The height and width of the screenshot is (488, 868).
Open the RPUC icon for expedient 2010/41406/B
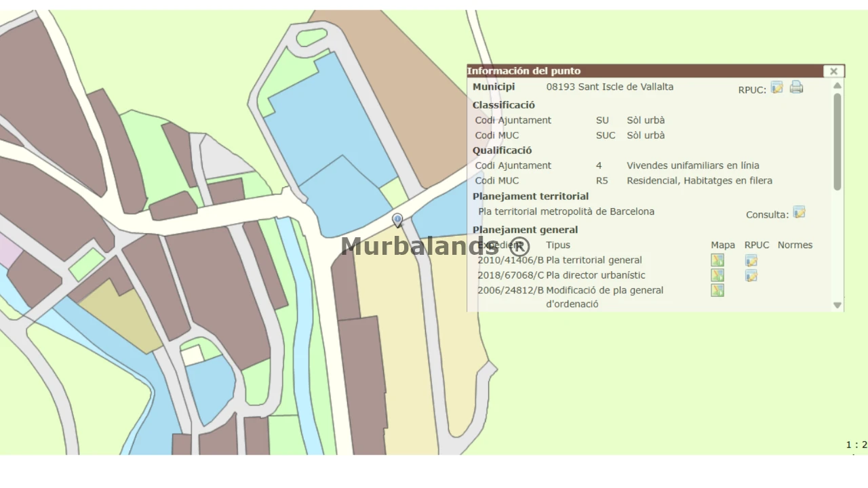pos(751,260)
